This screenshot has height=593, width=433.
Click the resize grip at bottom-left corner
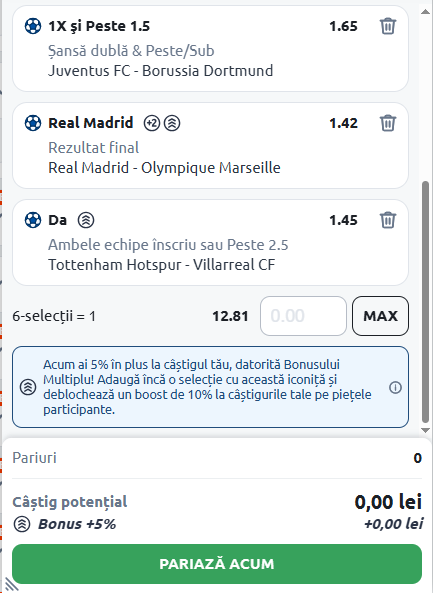(x=11, y=585)
